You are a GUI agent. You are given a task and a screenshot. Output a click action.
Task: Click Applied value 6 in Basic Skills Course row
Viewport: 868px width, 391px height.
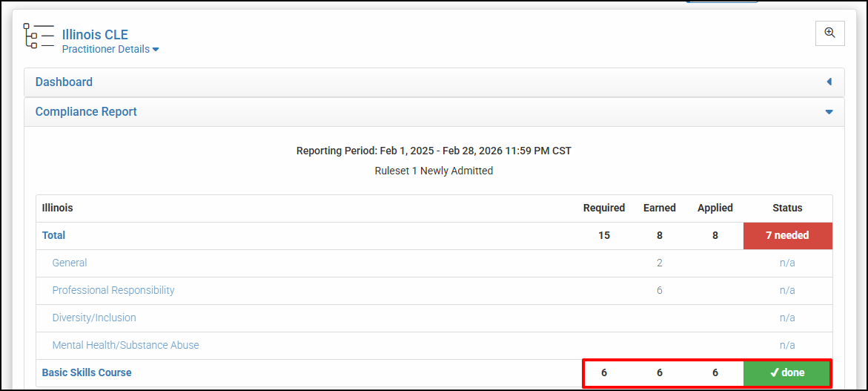715,373
